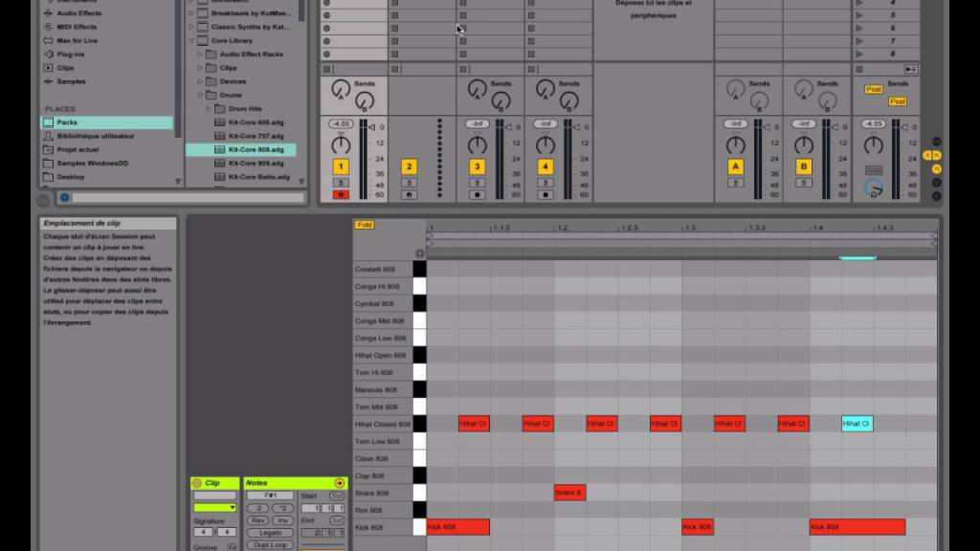
Task: Collapse the Core Library pack
Action: coord(191,40)
